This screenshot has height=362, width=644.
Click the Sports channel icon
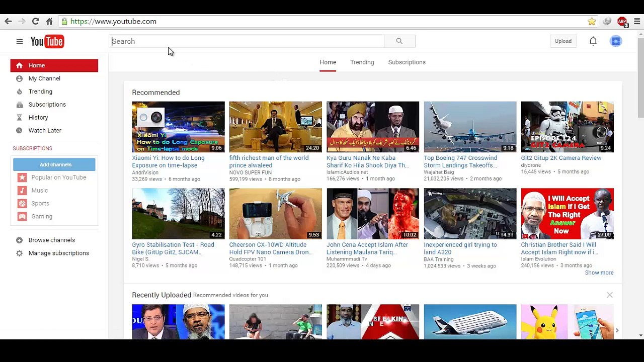(22, 204)
